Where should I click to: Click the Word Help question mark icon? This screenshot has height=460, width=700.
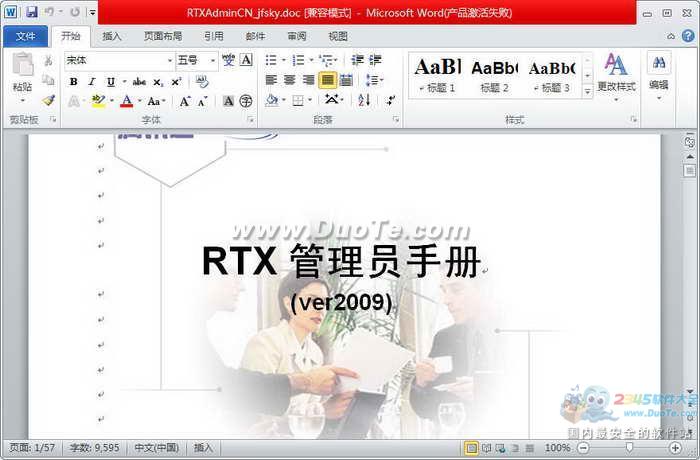pyautogui.click(x=688, y=37)
